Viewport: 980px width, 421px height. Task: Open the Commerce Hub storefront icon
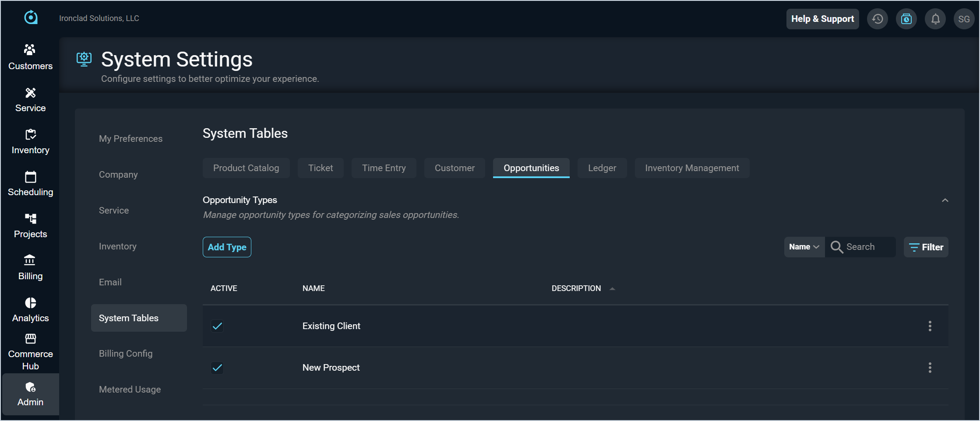[30, 339]
